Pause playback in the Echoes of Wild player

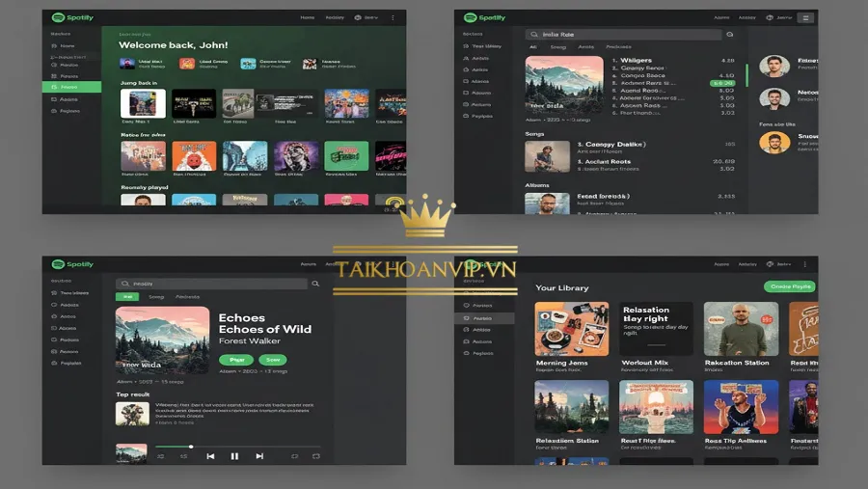[234, 456]
